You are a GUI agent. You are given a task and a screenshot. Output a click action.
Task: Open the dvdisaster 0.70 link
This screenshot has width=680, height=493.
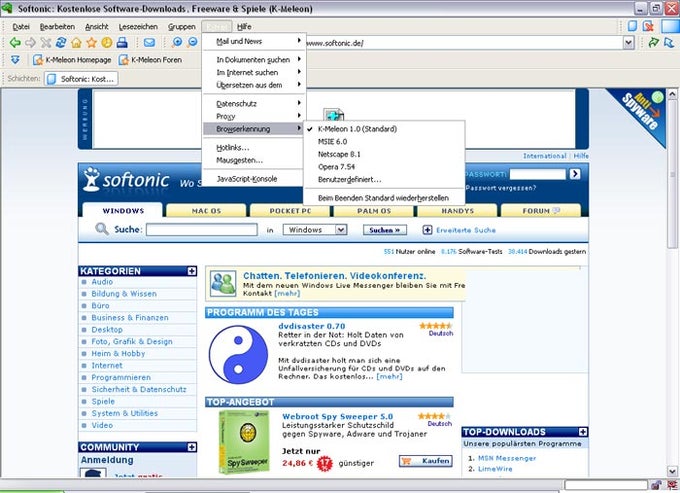[x=312, y=326]
